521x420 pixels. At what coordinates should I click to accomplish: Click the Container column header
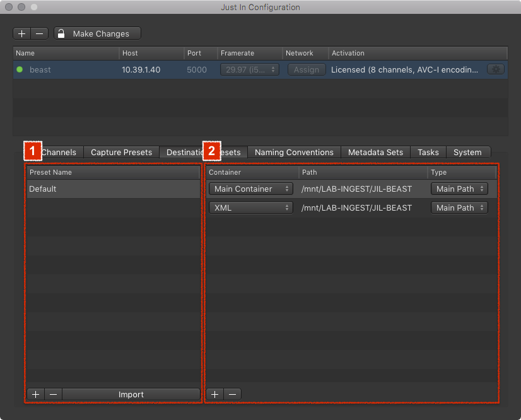click(x=252, y=172)
